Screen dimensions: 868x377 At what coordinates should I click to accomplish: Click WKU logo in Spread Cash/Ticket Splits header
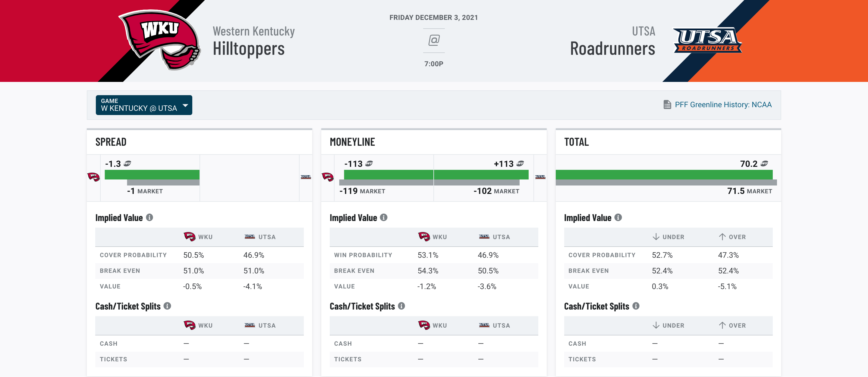tap(189, 325)
